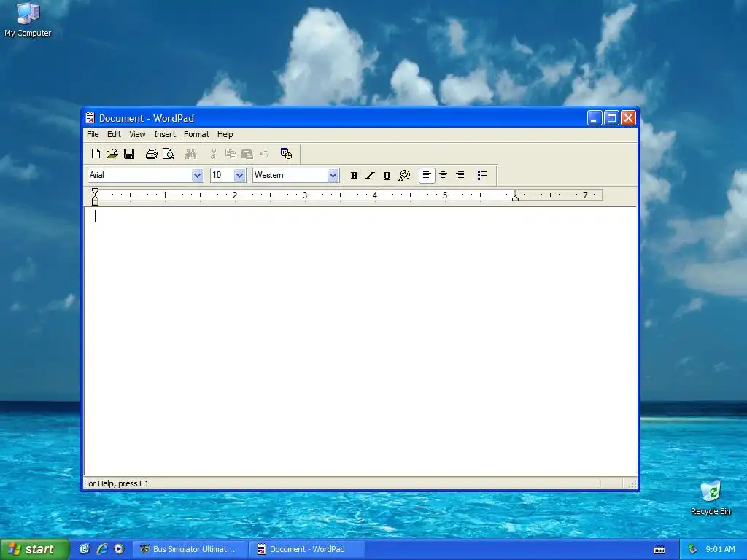Viewport: 747px width, 560px height.
Task: Click the Paste clipboard icon
Action: (247, 154)
